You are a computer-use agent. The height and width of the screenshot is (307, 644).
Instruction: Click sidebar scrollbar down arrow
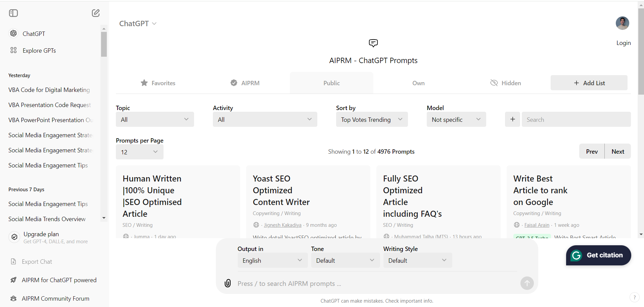pos(104,218)
